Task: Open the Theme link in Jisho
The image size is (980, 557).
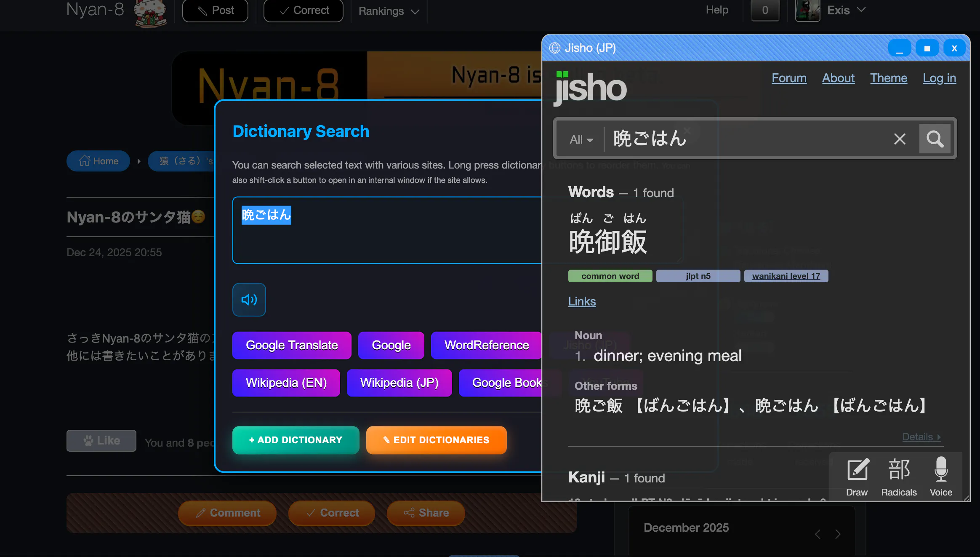Action: tap(889, 78)
